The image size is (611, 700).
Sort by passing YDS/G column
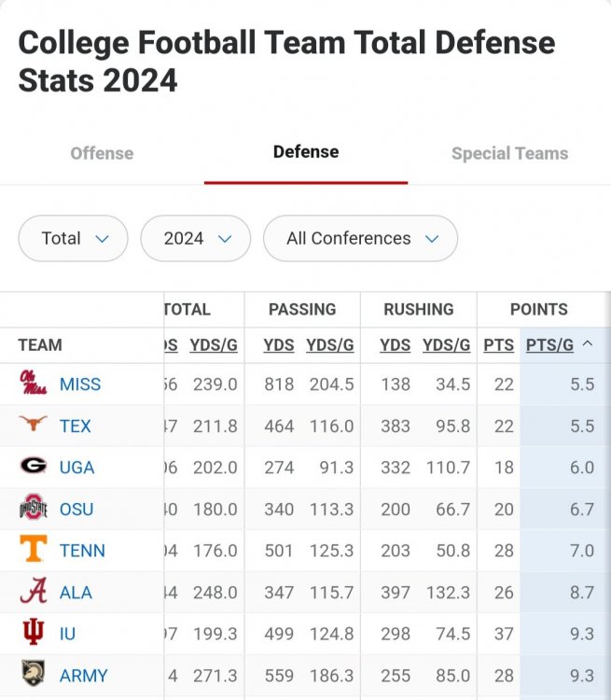point(330,344)
